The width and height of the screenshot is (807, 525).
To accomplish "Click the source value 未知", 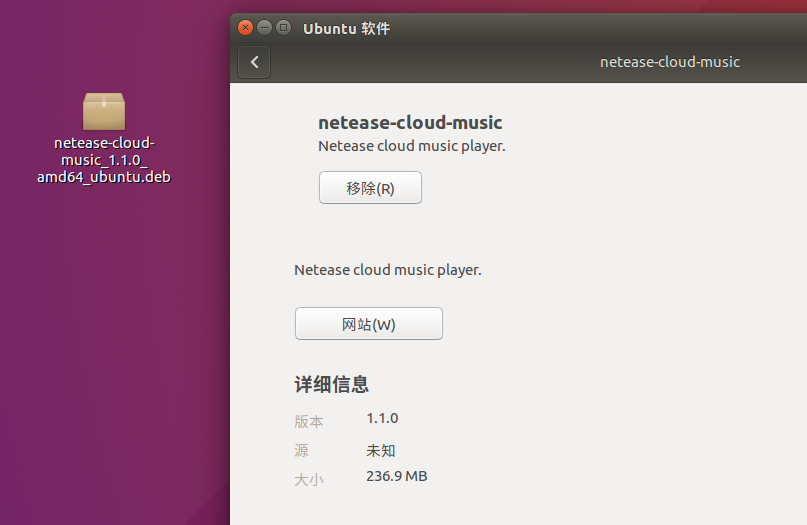I will pos(381,450).
